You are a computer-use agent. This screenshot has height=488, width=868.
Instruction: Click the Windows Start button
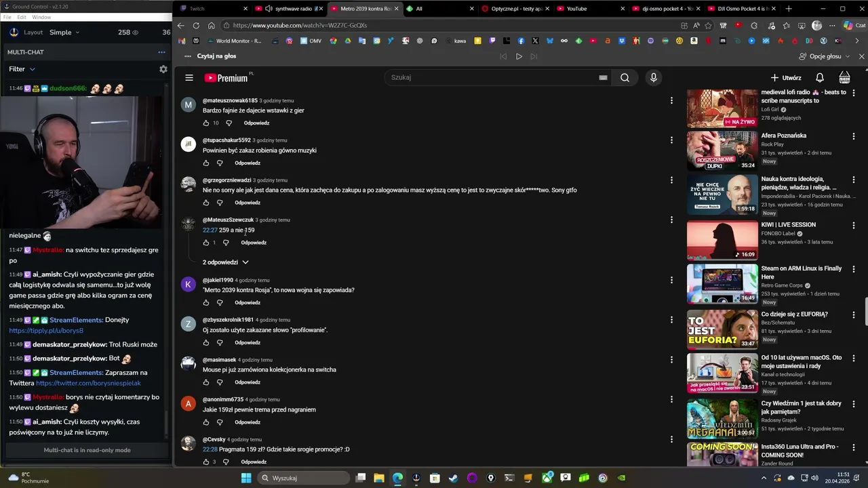246,478
